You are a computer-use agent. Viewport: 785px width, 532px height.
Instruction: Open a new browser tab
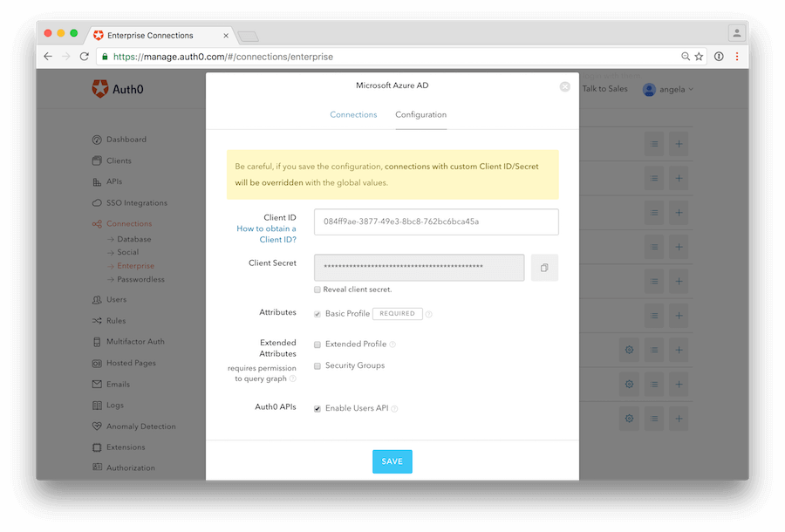249,36
